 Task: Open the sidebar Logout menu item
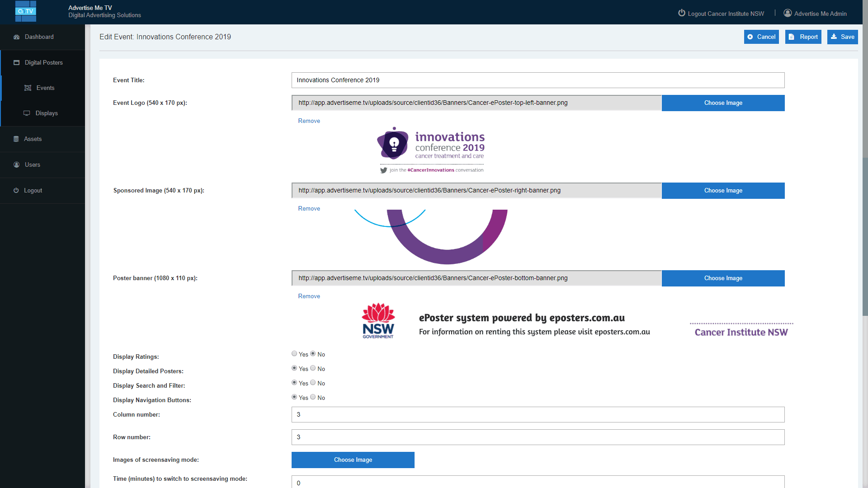(33, 191)
